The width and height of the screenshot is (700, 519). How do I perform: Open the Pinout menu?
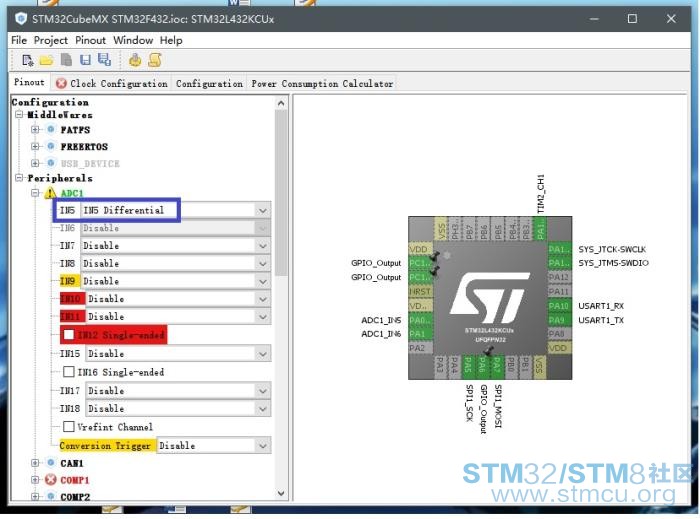pos(90,40)
